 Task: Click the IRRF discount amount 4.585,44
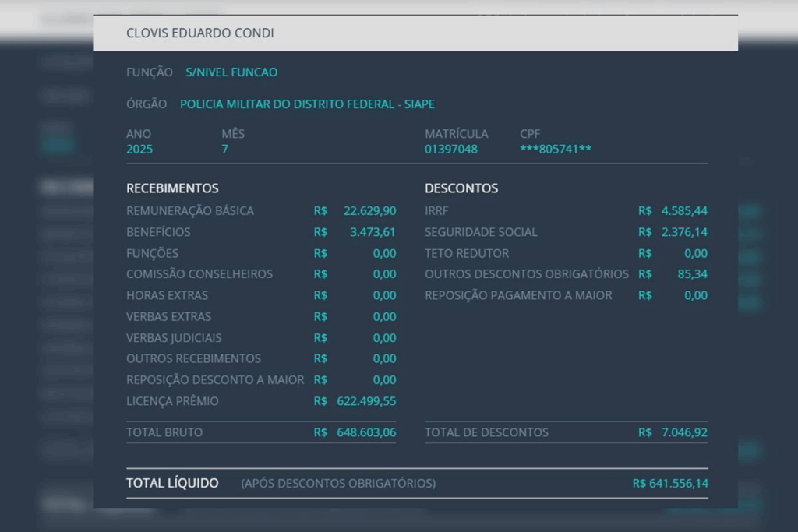(x=684, y=211)
